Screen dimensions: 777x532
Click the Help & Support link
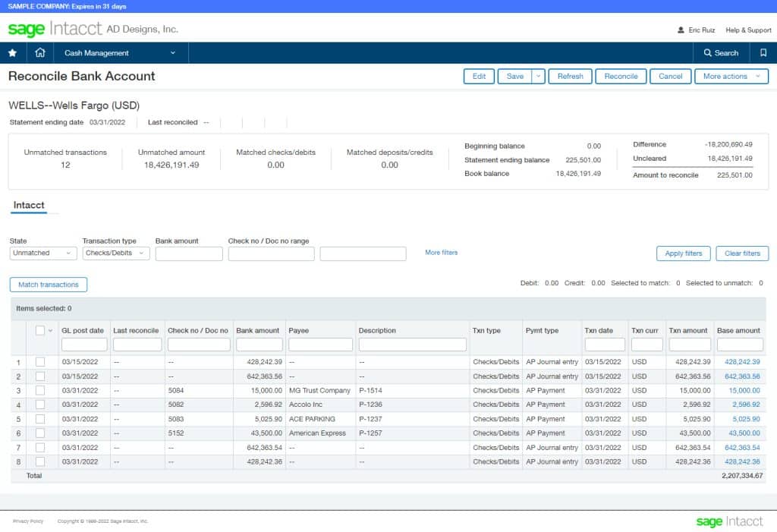click(x=748, y=30)
